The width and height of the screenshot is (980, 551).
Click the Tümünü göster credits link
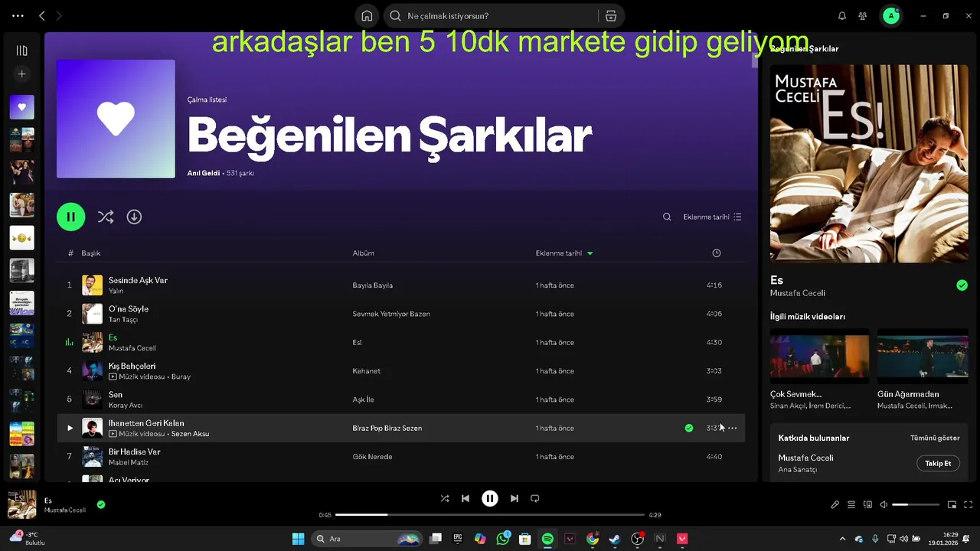[935, 438]
